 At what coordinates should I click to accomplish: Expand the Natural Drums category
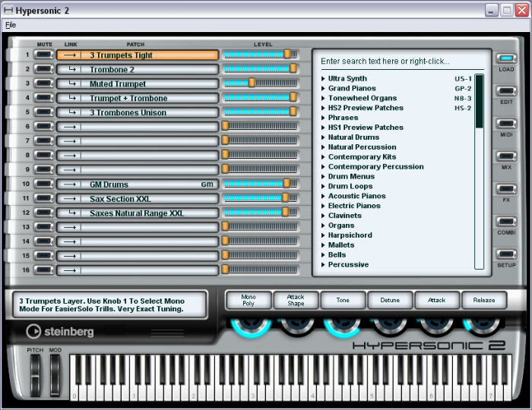tap(323, 137)
